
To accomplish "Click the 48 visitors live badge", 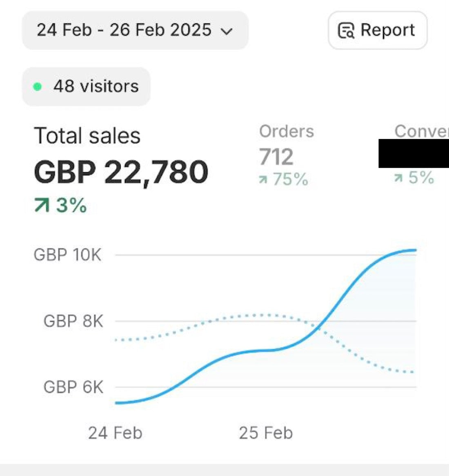I will click(x=86, y=86).
